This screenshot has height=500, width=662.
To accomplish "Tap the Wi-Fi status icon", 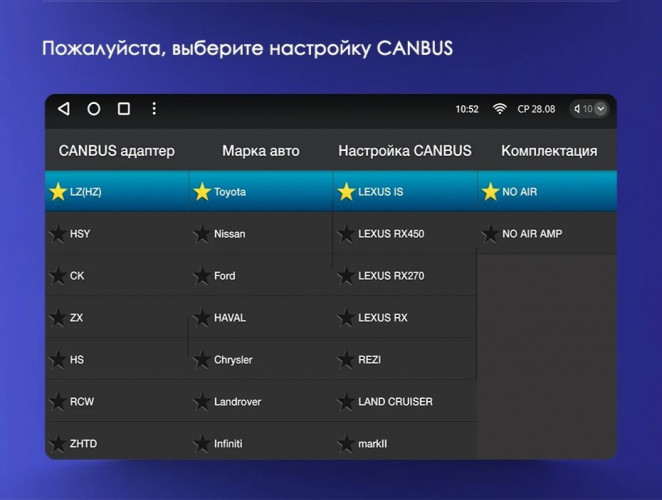I will tap(499, 109).
